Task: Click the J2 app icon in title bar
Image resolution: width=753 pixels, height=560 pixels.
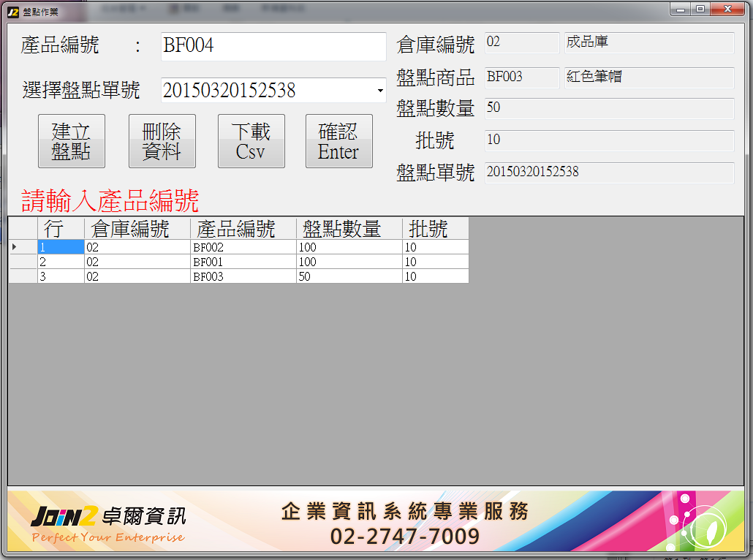Action: tap(12, 12)
